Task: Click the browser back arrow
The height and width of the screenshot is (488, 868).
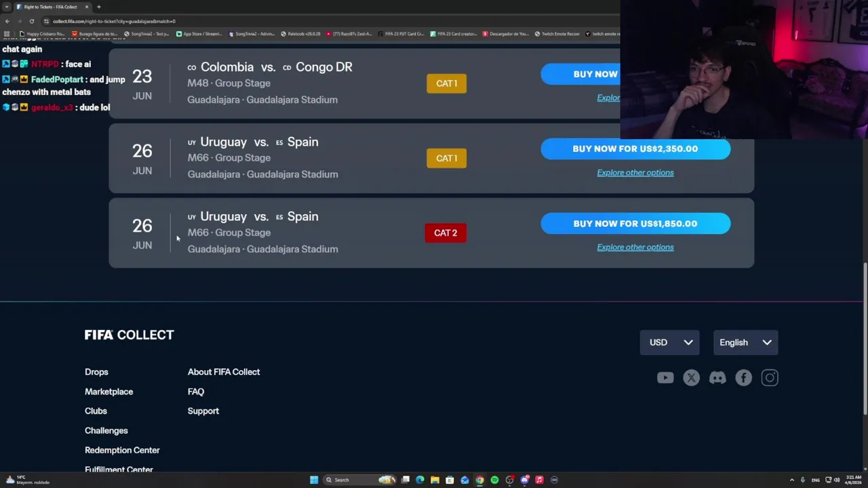Action: click(7, 21)
